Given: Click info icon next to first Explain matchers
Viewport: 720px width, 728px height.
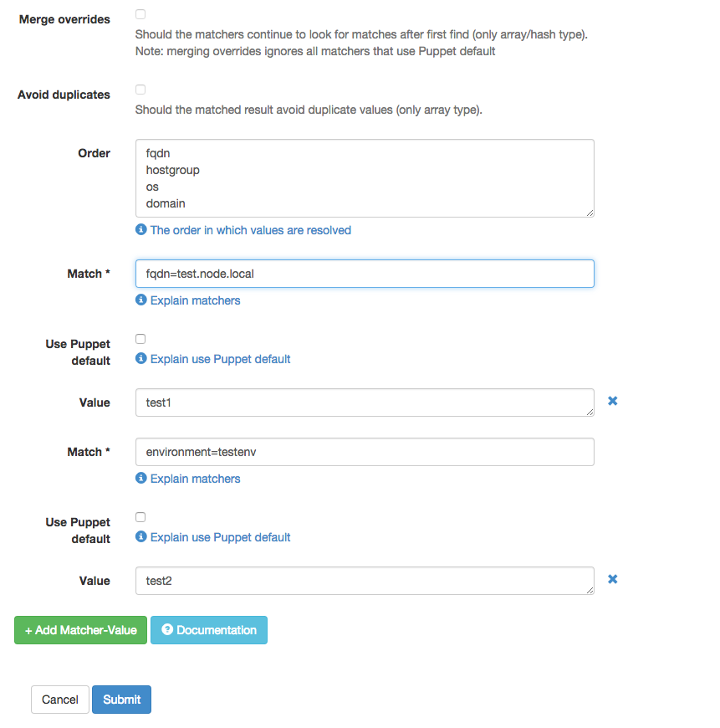Looking at the screenshot, I should tap(141, 300).
